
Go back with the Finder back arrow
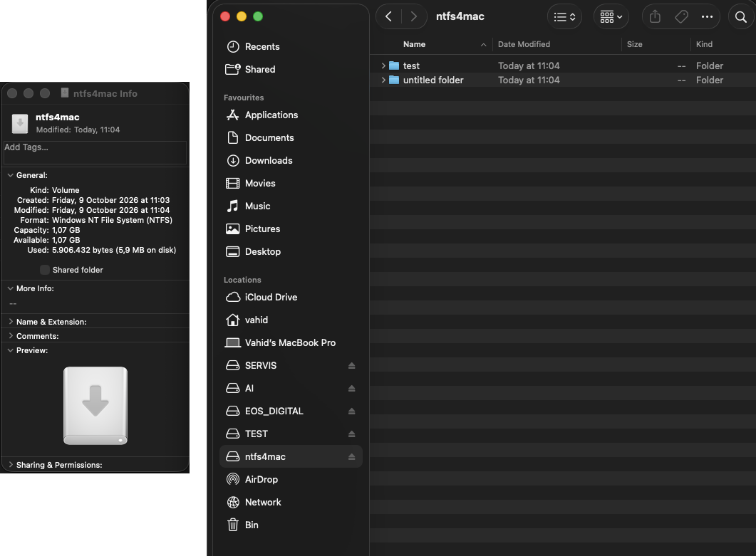pos(388,17)
